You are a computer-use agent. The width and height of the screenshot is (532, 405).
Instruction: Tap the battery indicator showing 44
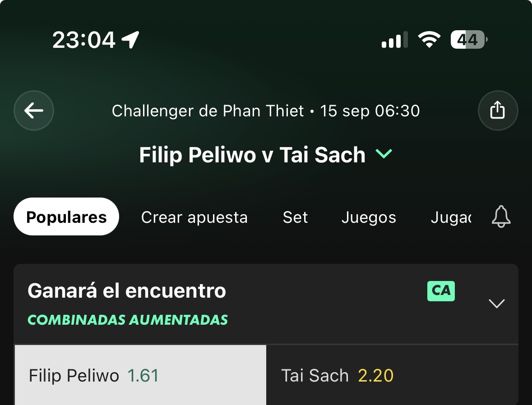469,40
